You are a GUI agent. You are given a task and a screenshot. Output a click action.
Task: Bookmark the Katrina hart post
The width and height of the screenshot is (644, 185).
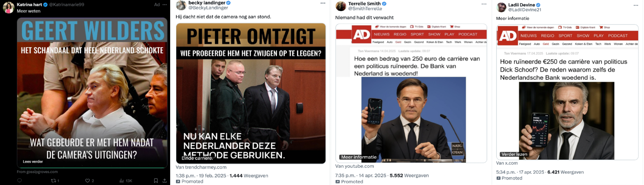pyautogui.click(x=156, y=180)
